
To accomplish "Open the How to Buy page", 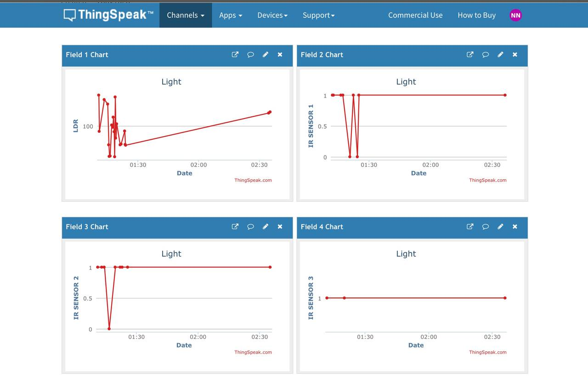I will point(476,15).
